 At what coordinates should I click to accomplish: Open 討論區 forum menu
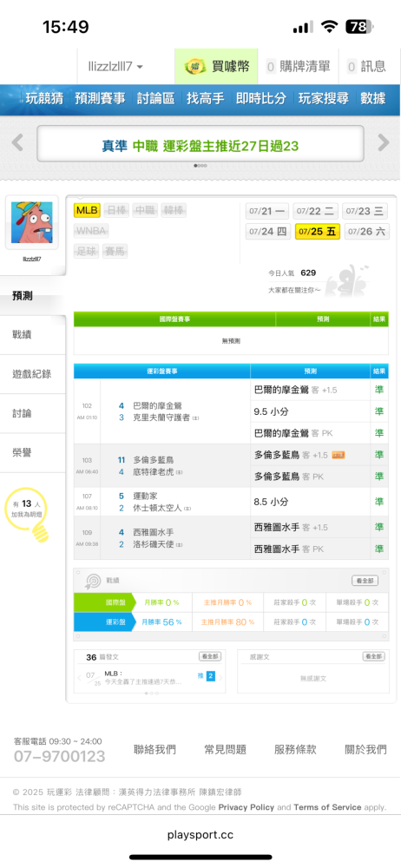tap(155, 99)
